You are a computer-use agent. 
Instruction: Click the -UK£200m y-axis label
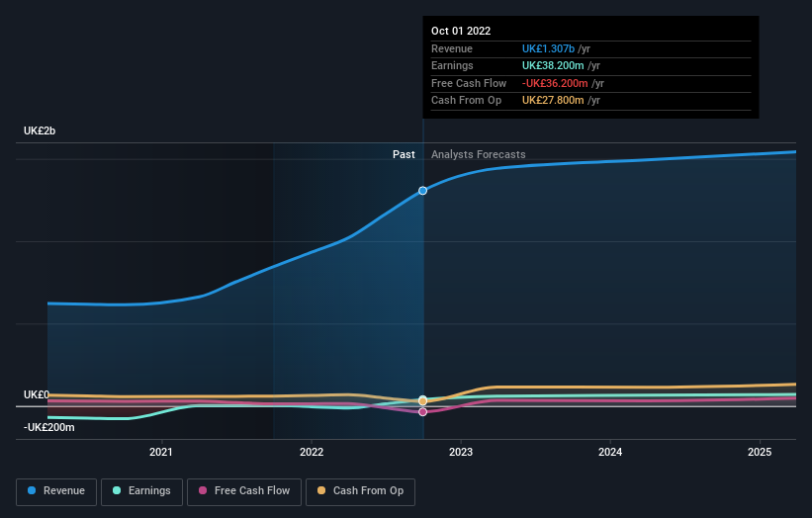(49, 427)
